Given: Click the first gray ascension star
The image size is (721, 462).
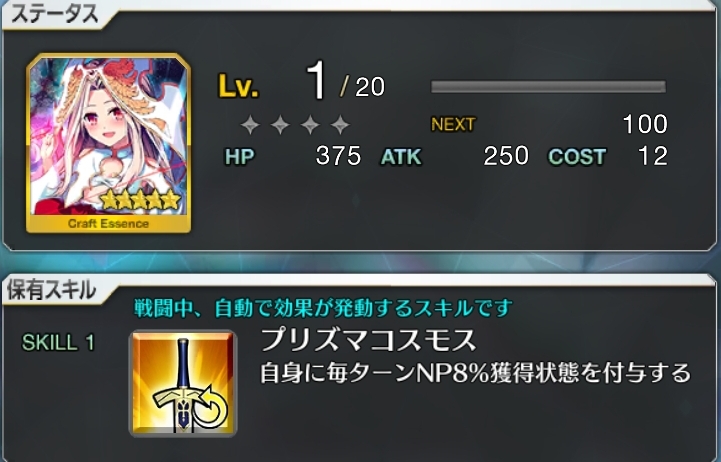Looking at the screenshot, I should tap(250, 125).
